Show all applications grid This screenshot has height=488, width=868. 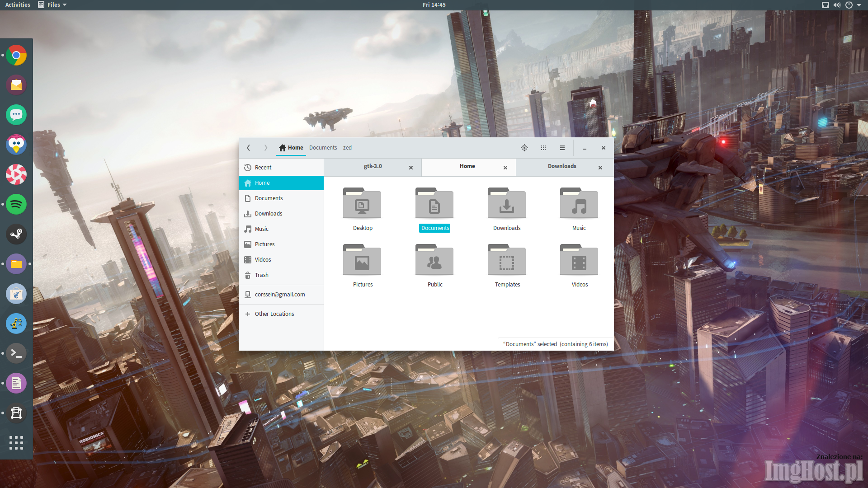click(16, 443)
